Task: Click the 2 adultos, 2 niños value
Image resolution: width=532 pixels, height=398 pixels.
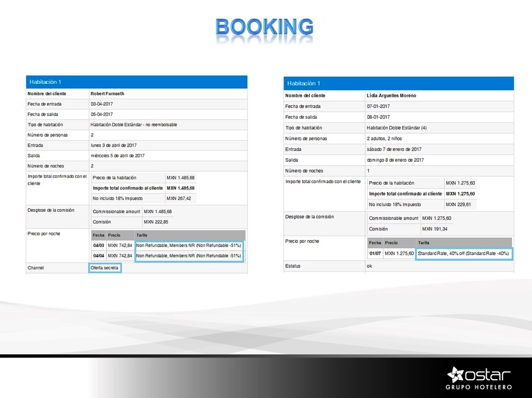Action: click(384, 138)
